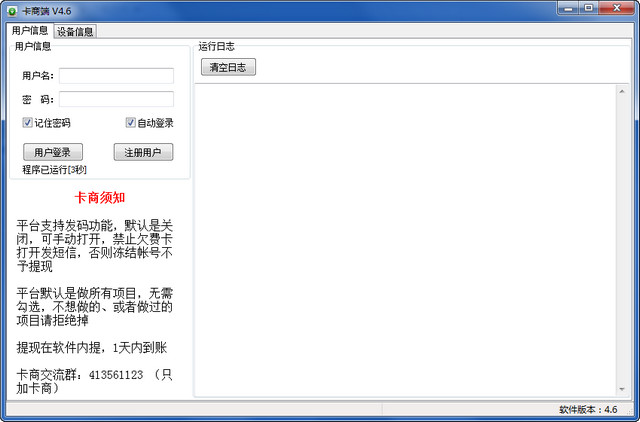Clear the log with 清空日志
Image resolution: width=640 pixels, height=422 pixels.
point(229,67)
